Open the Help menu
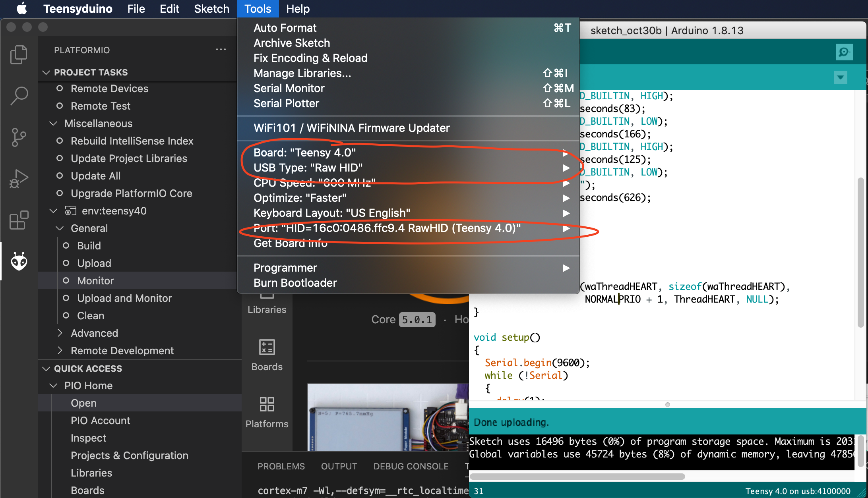The image size is (868, 498). point(297,8)
